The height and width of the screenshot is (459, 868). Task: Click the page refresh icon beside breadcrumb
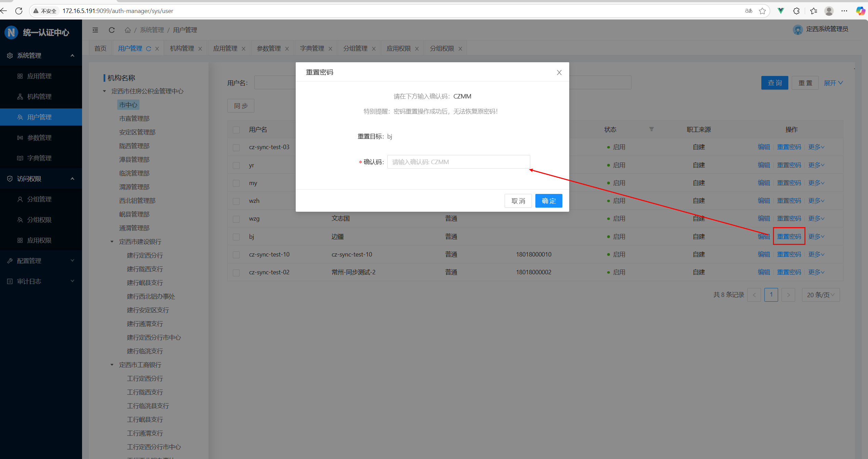pos(111,30)
